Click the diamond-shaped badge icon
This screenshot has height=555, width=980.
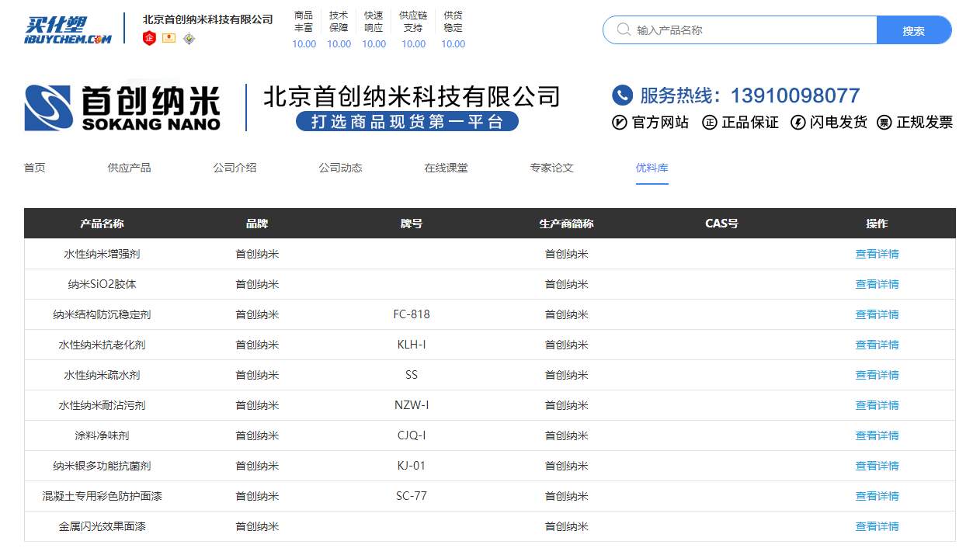(x=189, y=38)
